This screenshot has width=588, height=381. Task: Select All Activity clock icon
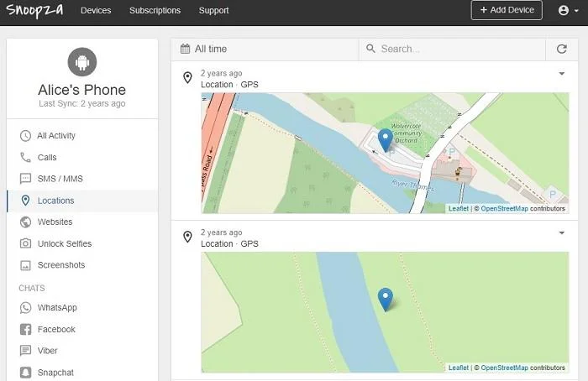click(25, 136)
